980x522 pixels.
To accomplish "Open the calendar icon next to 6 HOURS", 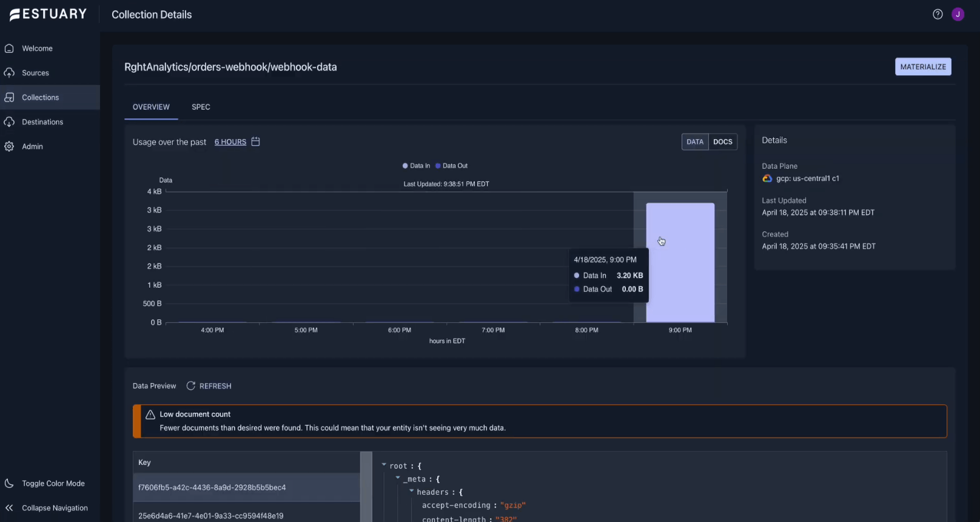I will pos(256,141).
